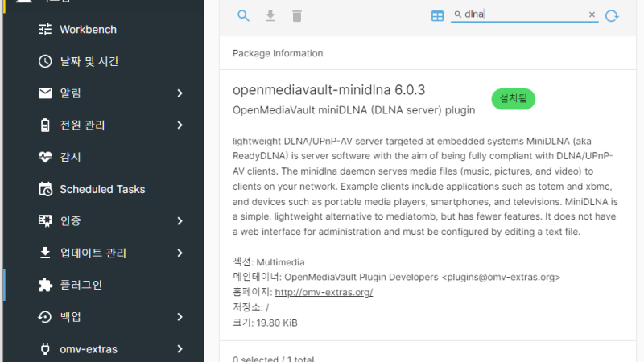The height and width of the screenshot is (362, 644).
Task: Click the clock icon for 날짜 및 시간
Action: point(45,61)
